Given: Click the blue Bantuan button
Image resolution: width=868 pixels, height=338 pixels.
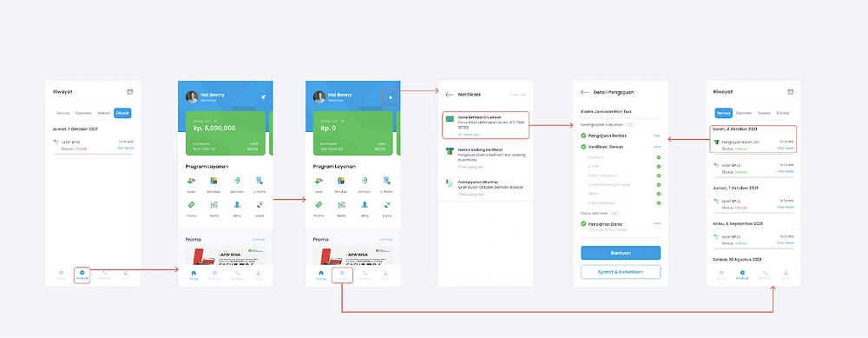Looking at the screenshot, I should coord(621,253).
